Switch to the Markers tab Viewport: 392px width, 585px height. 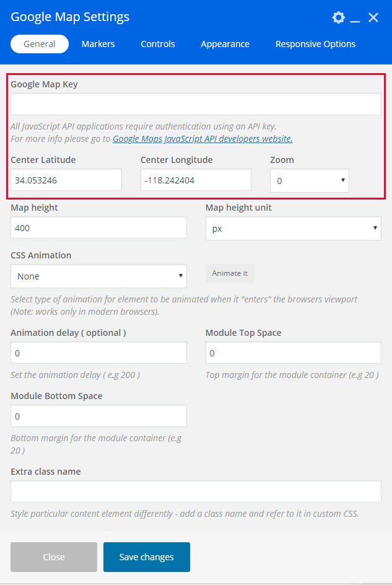pyautogui.click(x=98, y=44)
